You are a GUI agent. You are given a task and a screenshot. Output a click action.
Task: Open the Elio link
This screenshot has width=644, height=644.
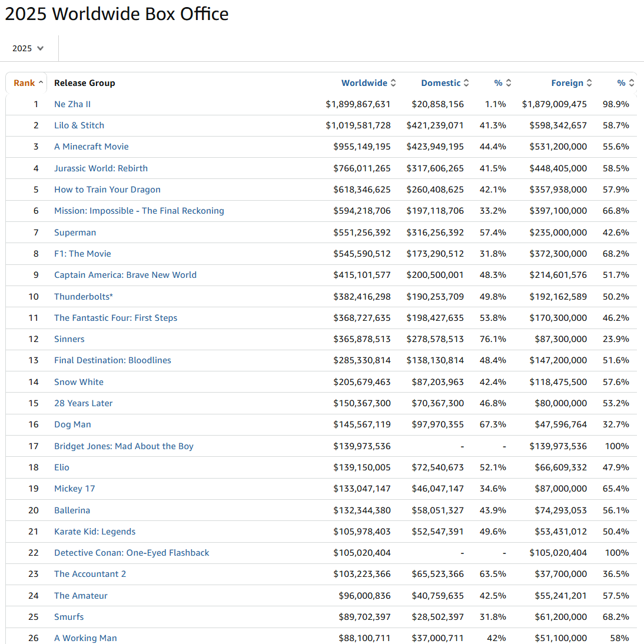coord(62,467)
